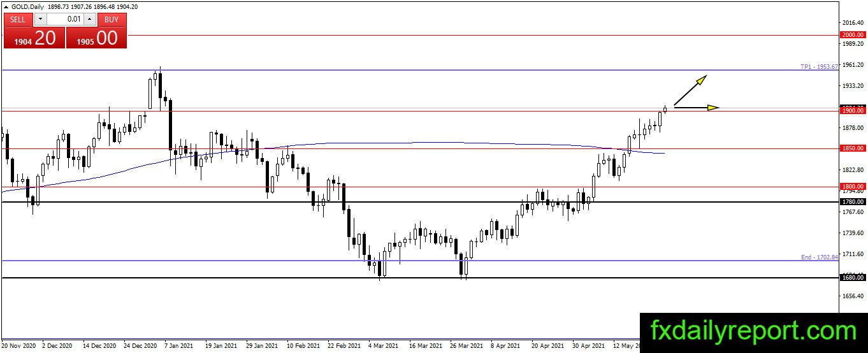Click the 22 Feb 2021 date label
The height and width of the screenshot is (353, 868).
pos(344,346)
